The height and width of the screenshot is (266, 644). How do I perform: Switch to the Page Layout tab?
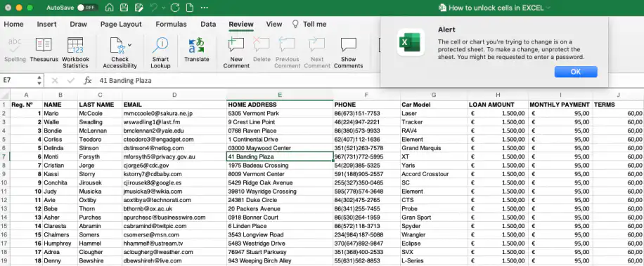click(x=121, y=24)
